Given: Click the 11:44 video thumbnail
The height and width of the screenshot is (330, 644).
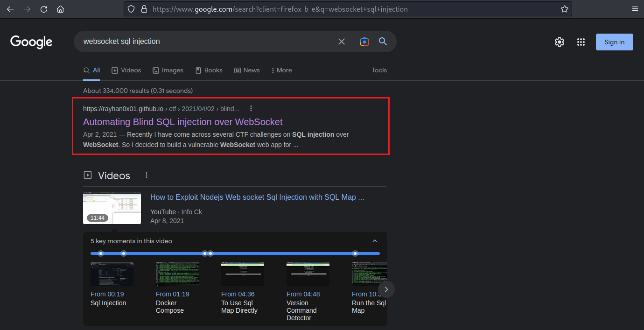Looking at the screenshot, I should 112,208.
